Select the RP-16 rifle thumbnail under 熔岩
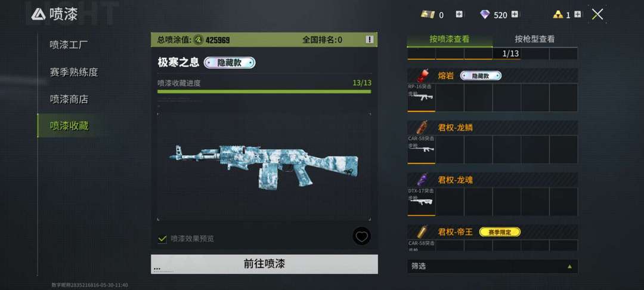Viewport: 644px width, 290px height. (x=421, y=97)
